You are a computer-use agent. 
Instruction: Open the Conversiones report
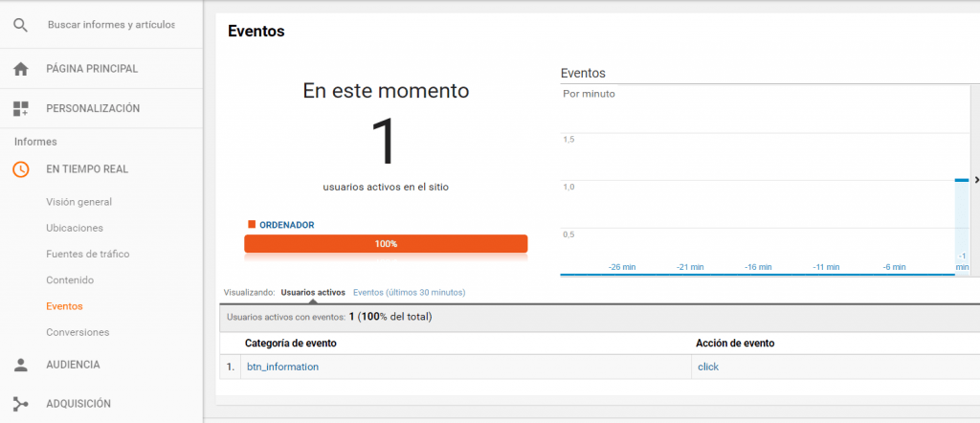point(78,332)
